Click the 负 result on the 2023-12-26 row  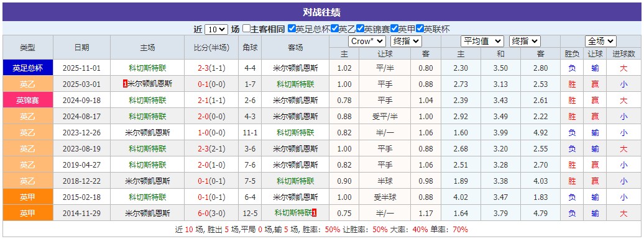click(x=572, y=132)
